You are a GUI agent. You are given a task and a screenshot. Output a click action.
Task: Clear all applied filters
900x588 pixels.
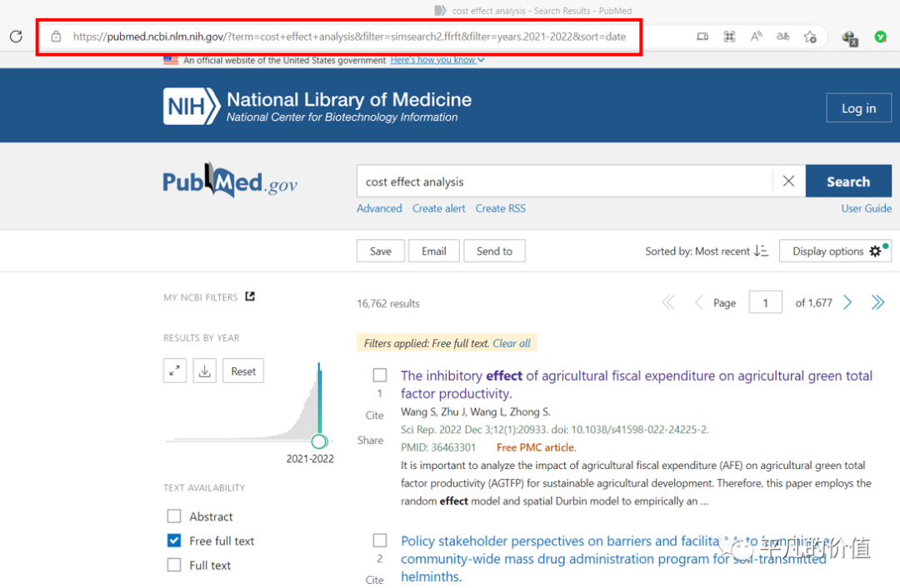[x=512, y=343]
